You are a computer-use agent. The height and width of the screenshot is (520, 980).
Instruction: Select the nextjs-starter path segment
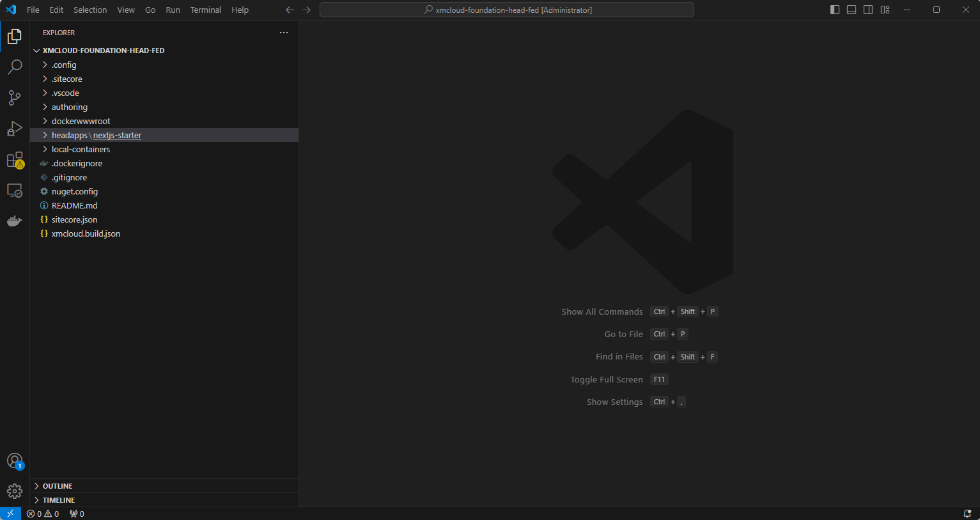117,135
